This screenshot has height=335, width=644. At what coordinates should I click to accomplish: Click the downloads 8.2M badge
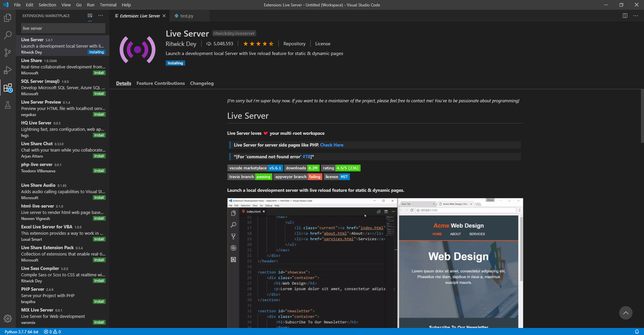tap(302, 168)
